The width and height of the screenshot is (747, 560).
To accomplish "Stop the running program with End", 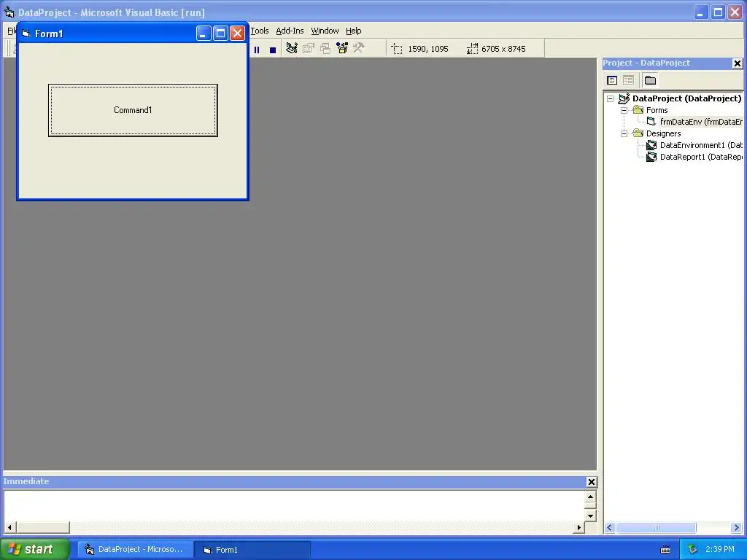I will tap(273, 50).
